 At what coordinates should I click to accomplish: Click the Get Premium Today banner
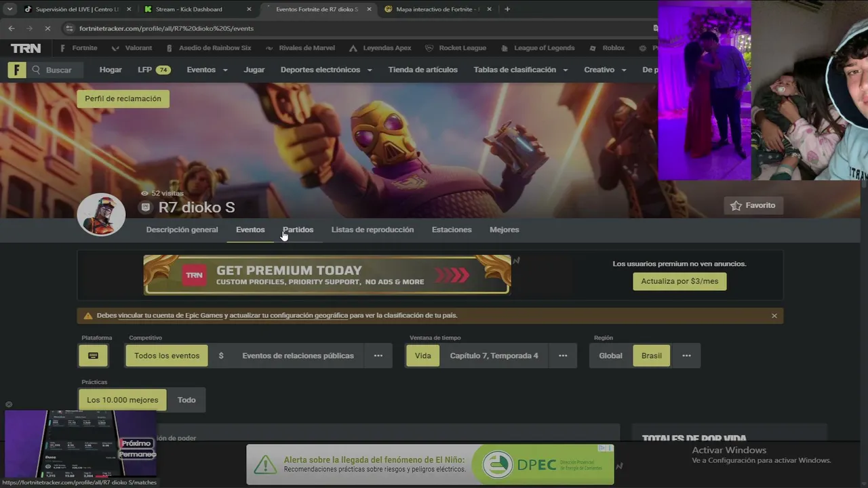tap(327, 274)
